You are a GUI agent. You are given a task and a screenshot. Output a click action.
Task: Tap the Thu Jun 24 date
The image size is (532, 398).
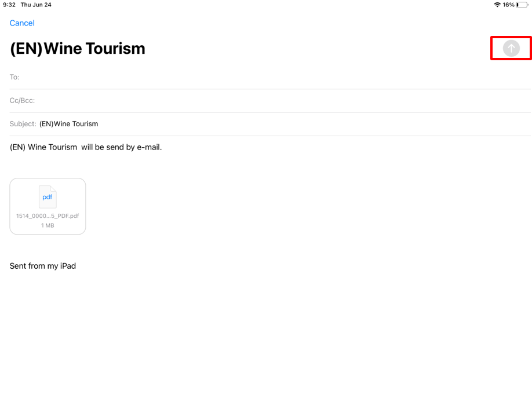click(36, 5)
